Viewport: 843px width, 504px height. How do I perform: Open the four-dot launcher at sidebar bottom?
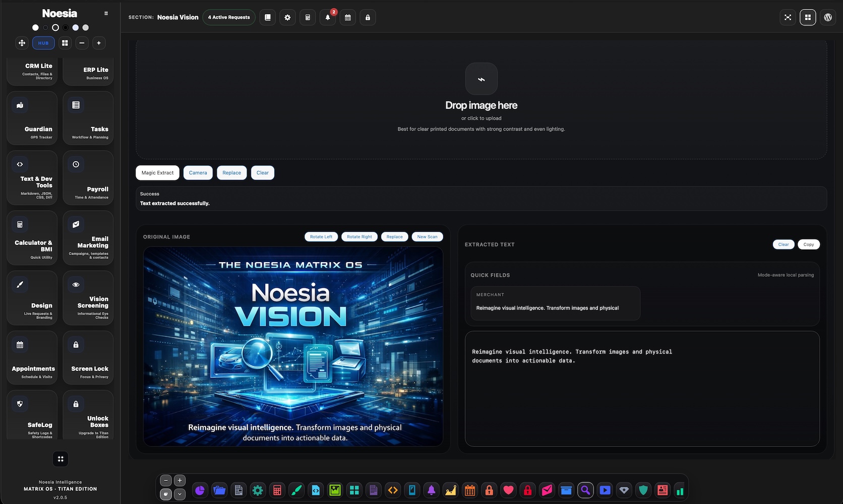pyautogui.click(x=61, y=459)
